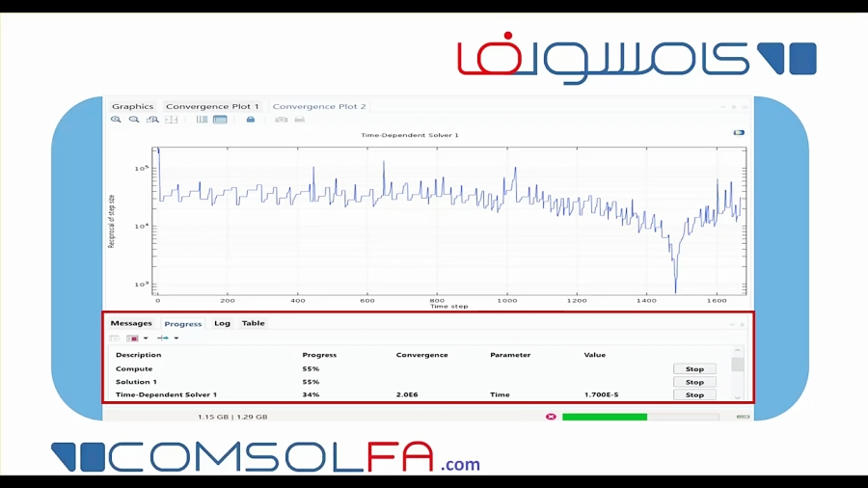Toggle the small legend badge at plot corner
The image size is (868, 488).
tap(739, 133)
